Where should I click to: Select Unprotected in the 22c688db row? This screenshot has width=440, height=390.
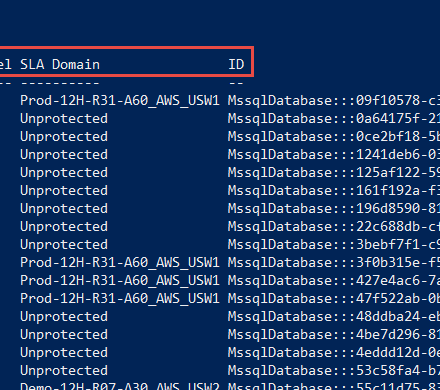click(64, 226)
